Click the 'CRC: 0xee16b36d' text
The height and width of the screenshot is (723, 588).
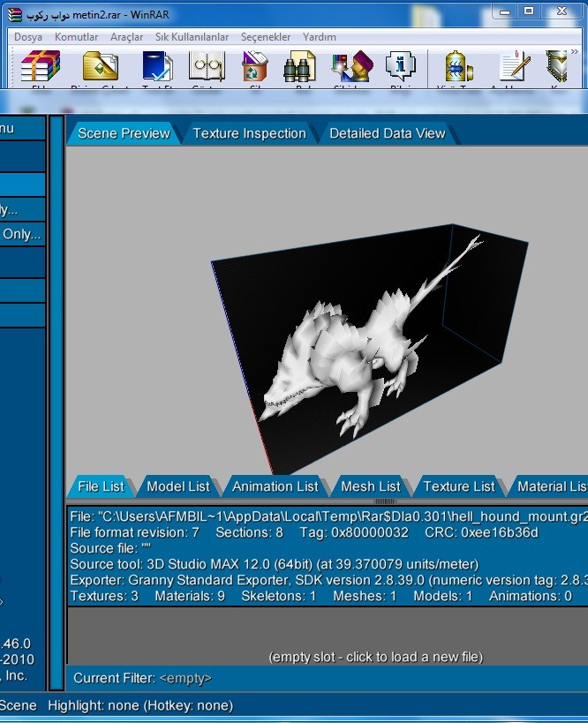point(481,532)
